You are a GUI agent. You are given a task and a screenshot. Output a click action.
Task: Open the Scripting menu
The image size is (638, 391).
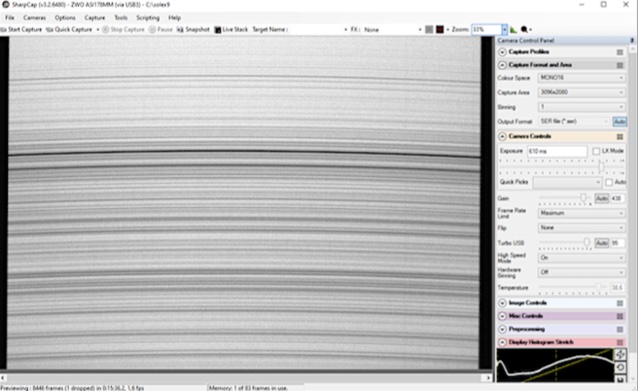point(148,17)
